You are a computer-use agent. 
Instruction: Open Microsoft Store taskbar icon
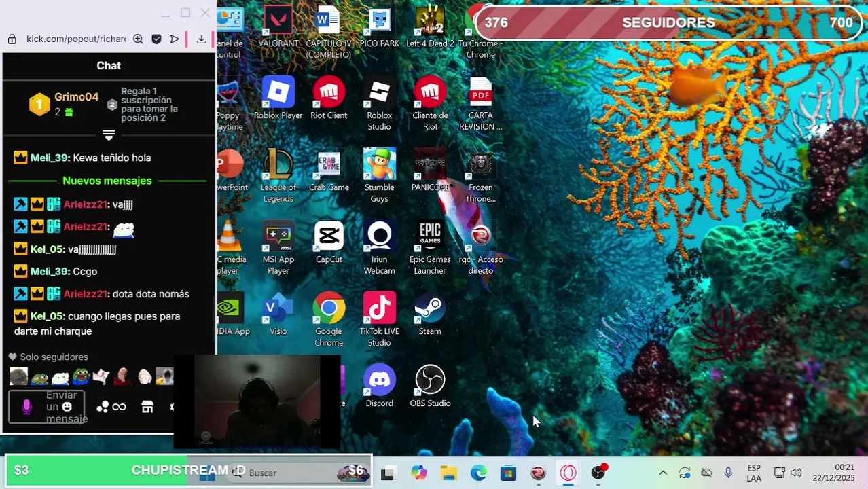[x=508, y=473]
